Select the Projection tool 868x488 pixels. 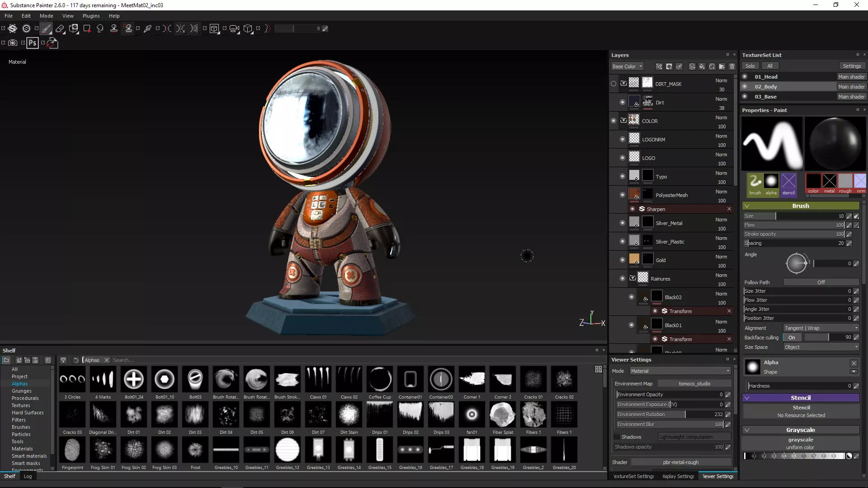73,28
